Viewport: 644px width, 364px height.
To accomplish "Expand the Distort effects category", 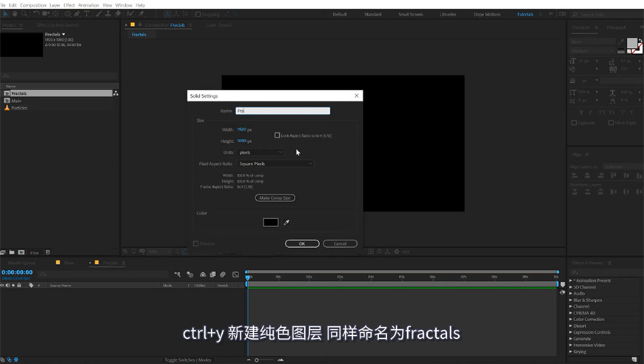I will [571, 326].
